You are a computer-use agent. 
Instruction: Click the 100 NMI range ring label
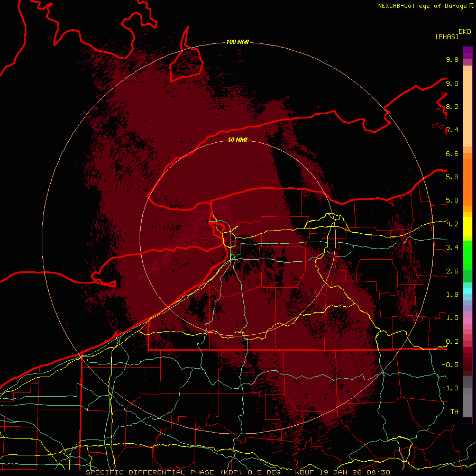point(237,42)
